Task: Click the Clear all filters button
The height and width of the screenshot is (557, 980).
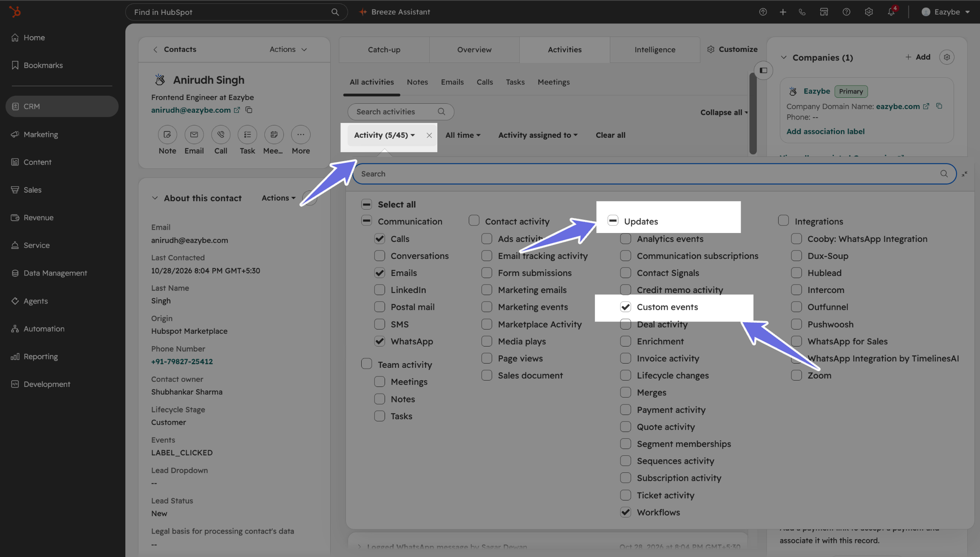Action: point(610,135)
